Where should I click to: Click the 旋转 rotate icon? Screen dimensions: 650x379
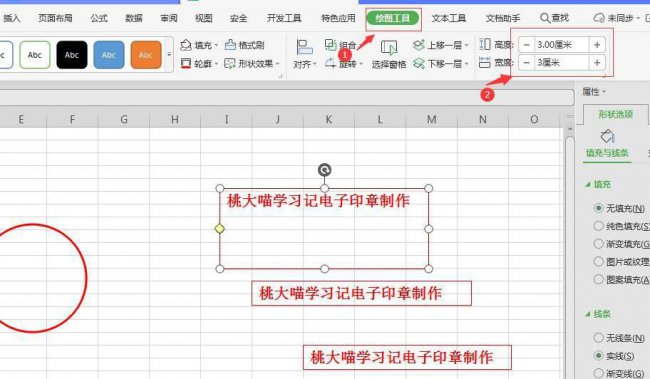click(330, 63)
